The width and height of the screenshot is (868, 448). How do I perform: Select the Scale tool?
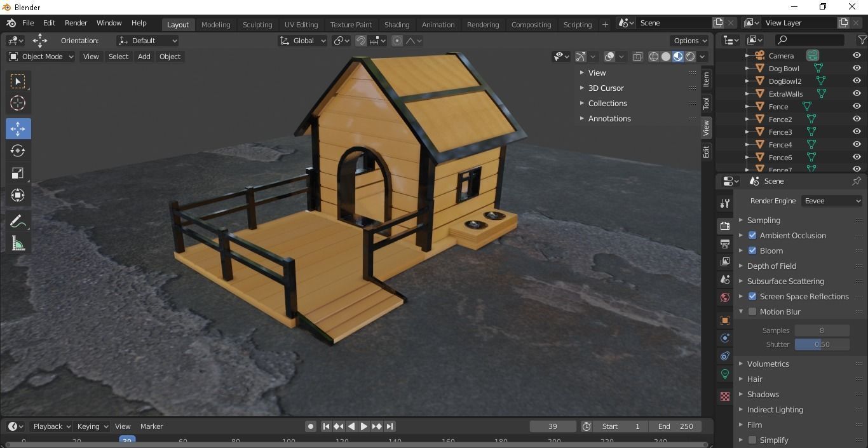tap(18, 173)
